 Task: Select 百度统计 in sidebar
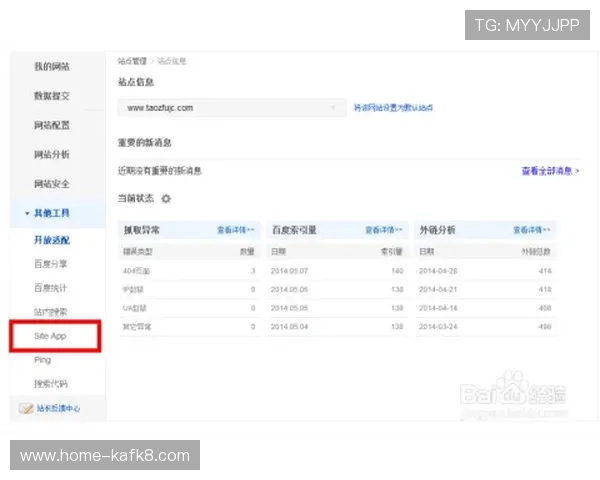[x=51, y=288]
